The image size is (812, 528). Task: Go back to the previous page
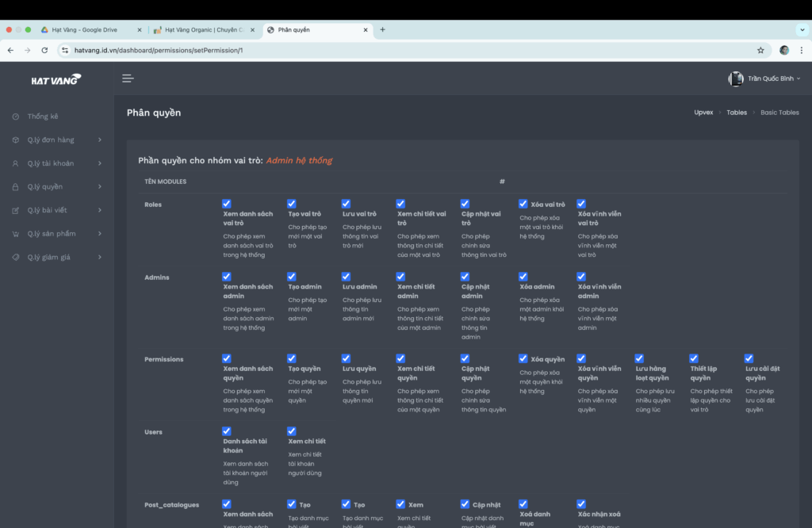(x=10, y=50)
